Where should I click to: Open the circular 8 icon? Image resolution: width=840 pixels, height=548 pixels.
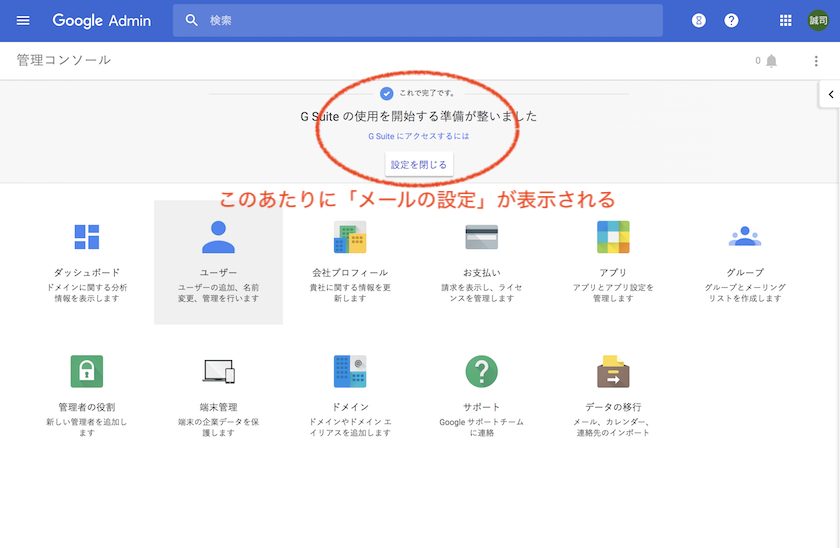coord(699,20)
